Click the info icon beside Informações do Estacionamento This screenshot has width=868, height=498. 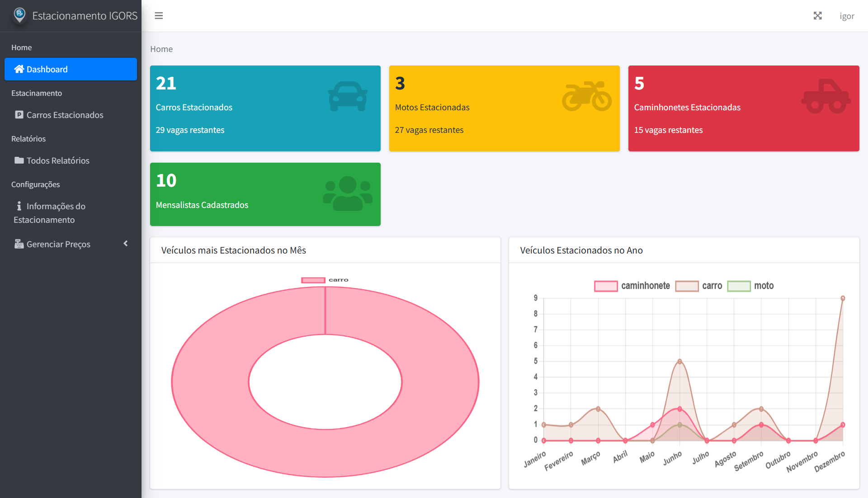click(x=19, y=206)
